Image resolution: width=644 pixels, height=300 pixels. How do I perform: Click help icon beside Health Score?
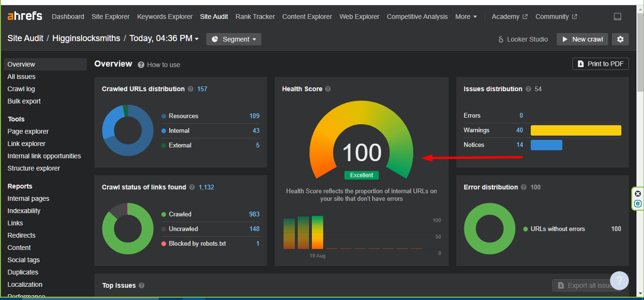pyautogui.click(x=328, y=89)
